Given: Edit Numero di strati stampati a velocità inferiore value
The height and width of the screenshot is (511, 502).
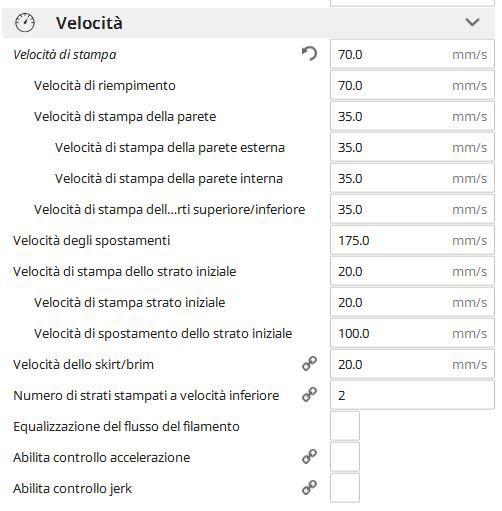Looking at the screenshot, I should [x=412, y=395].
